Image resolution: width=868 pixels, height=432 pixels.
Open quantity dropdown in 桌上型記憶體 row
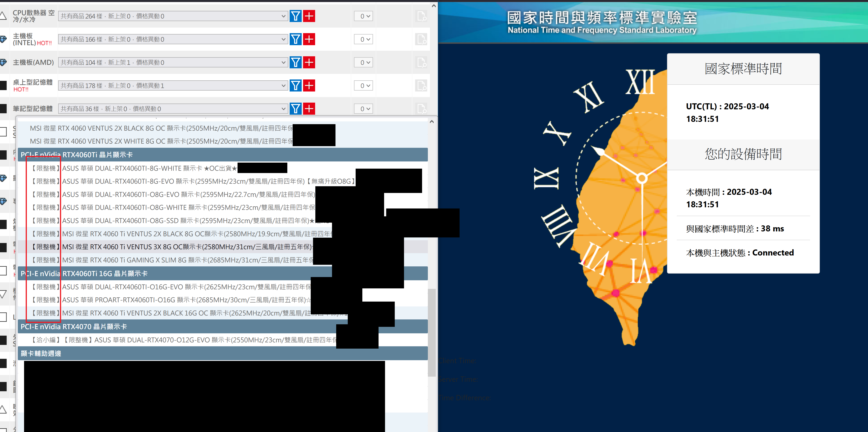363,86
